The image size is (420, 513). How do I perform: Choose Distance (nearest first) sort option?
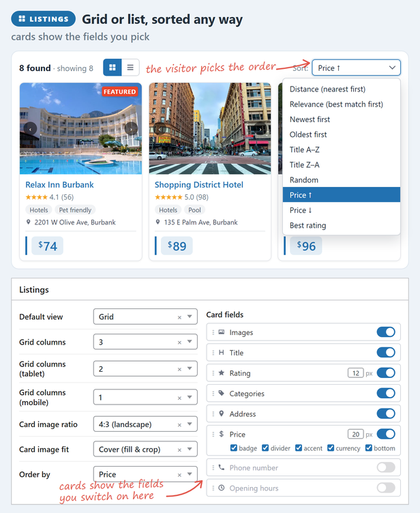342,89
